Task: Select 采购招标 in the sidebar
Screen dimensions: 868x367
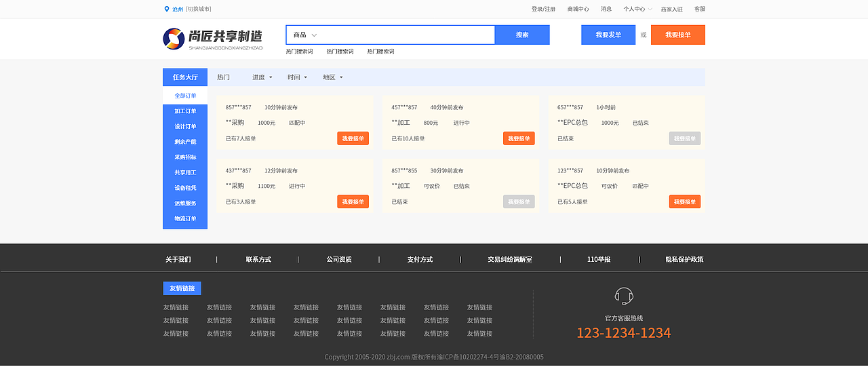Action: click(x=185, y=157)
